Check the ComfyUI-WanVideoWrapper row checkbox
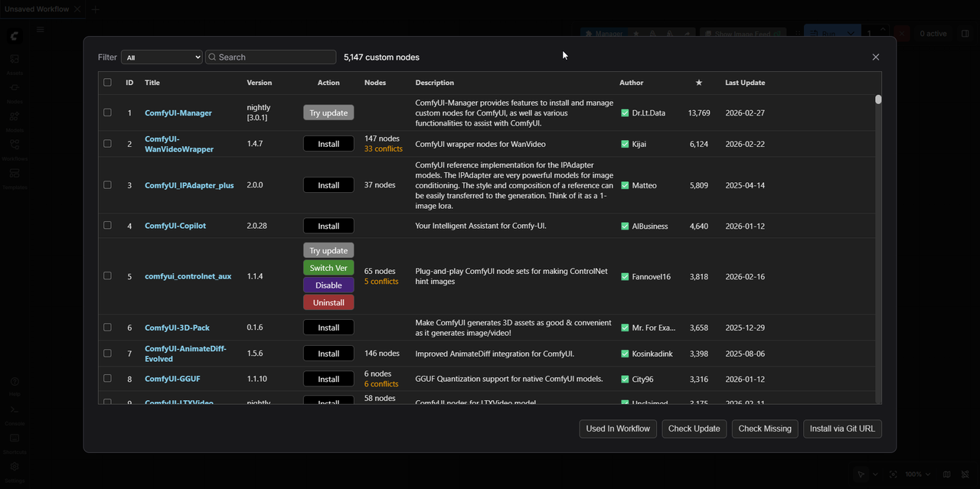Viewport: 980px width, 489px height. (x=107, y=143)
